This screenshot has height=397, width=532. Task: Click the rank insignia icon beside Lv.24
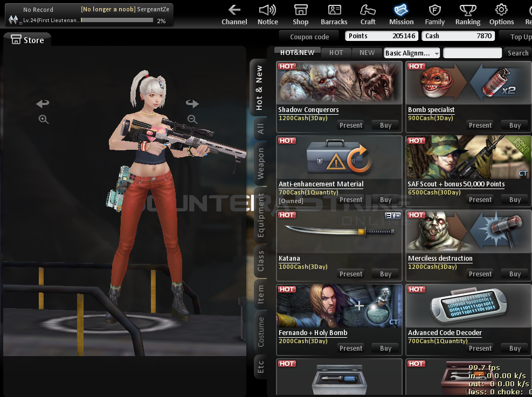click(x=13, y=20)
